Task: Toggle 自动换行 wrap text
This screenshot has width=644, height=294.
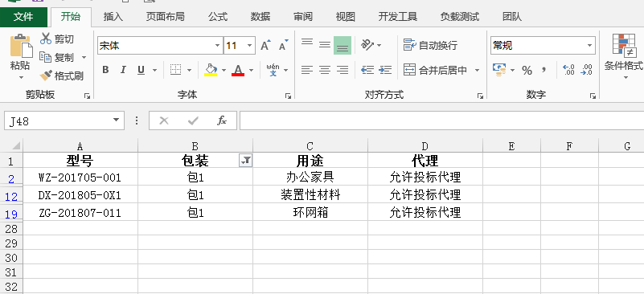Action: (430, 45)
